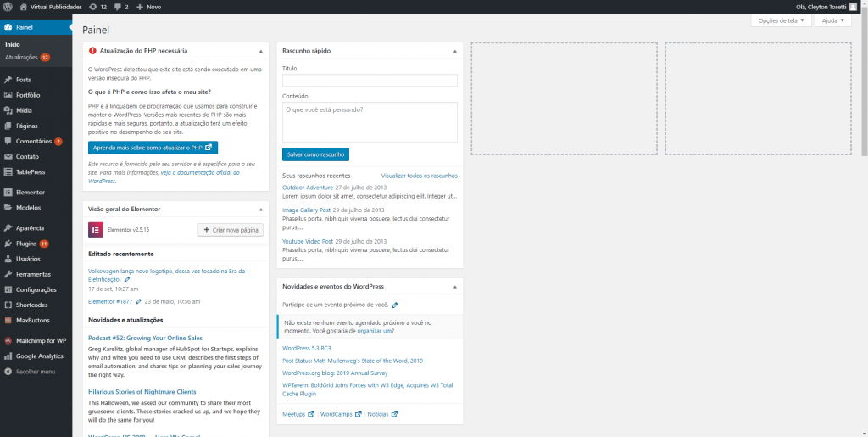Open the Opções de tela dropdown
Viewport: 868px width, 437px height.
781,20
